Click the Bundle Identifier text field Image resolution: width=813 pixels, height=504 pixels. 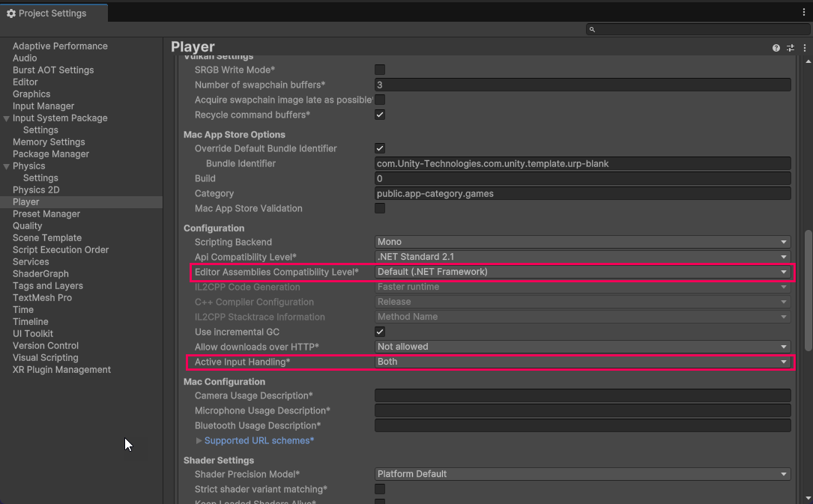(x=582, y=163)
